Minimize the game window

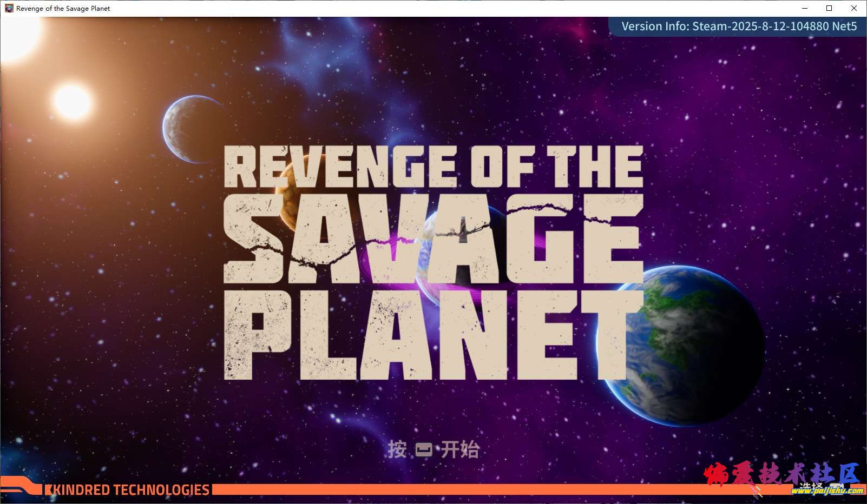point(804,8)
